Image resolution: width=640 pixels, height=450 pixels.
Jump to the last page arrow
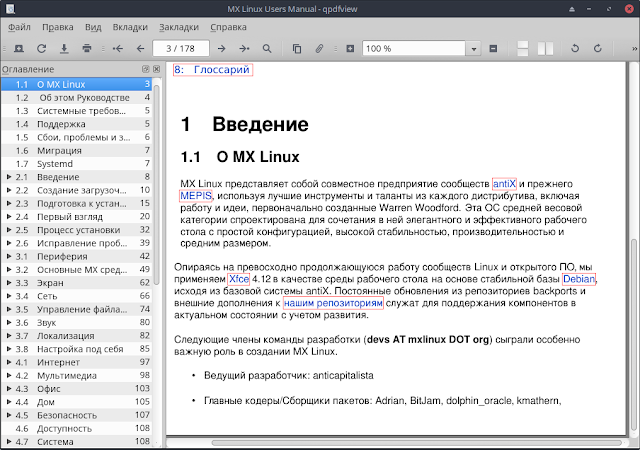tap(244, 49)
